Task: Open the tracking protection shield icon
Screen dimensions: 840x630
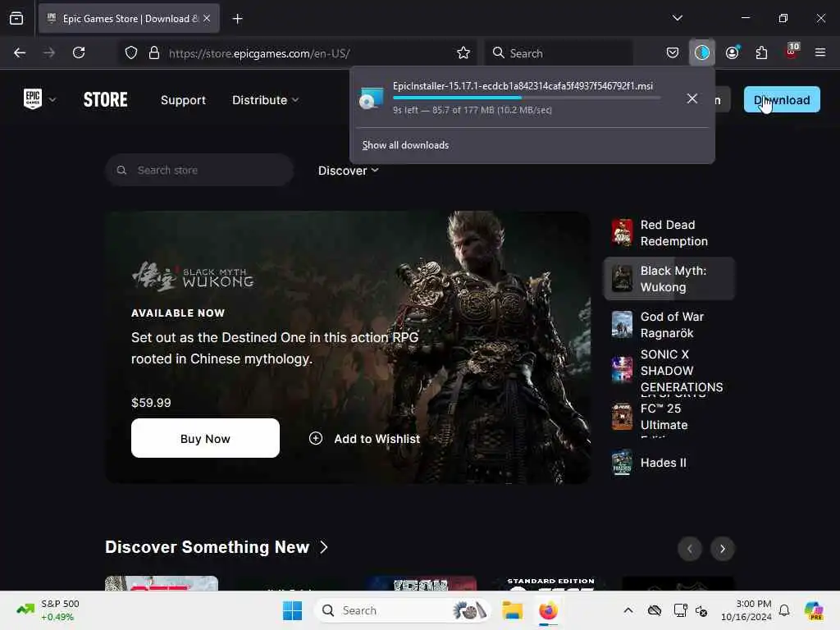Action: [131, 53]
